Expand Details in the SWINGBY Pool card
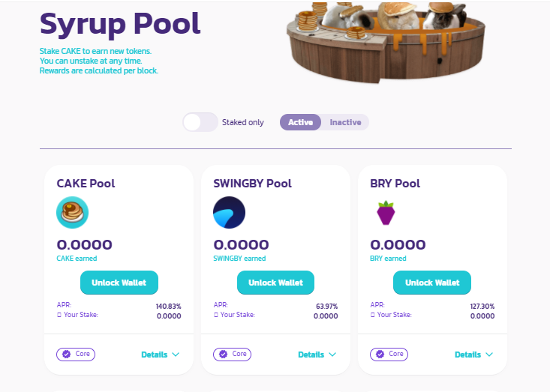550x392 pixels. [x=317, y=355]
